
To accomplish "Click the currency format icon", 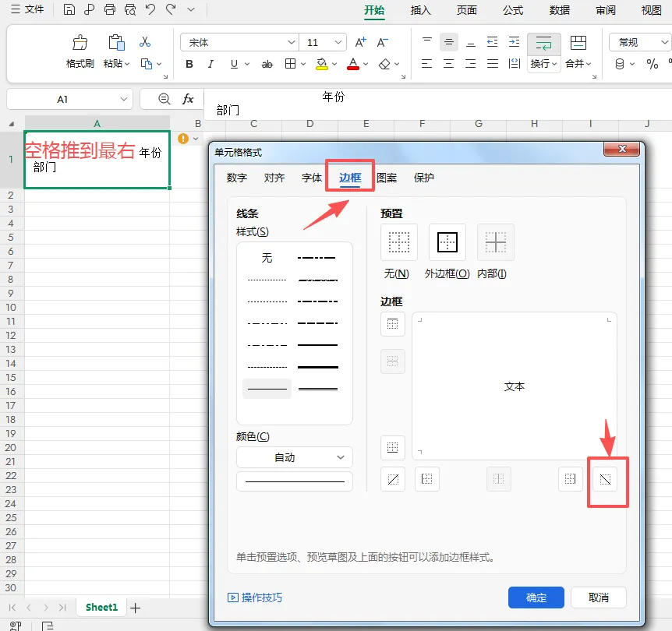I will (x=620, y=64).
